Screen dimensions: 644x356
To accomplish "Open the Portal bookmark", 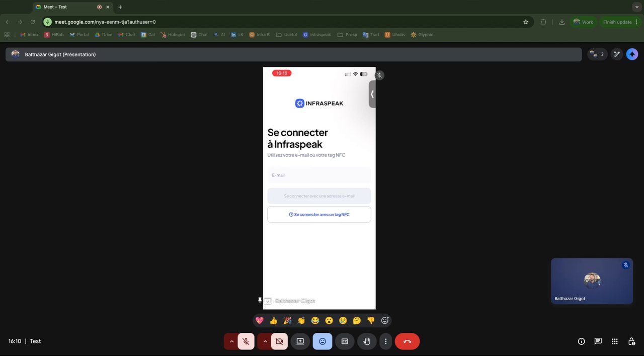I will [79, 35].
